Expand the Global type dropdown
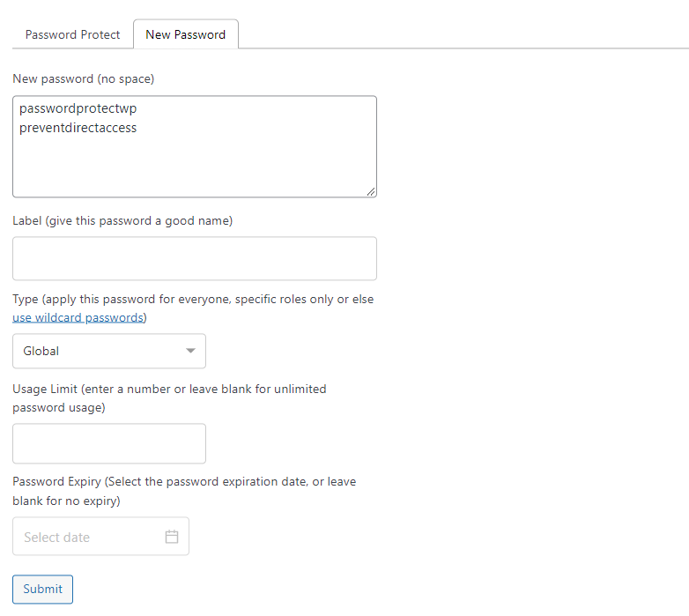Image resolution: width=689 pixels, height=616 pixels. pyautogui.click(x=109, y=351)
